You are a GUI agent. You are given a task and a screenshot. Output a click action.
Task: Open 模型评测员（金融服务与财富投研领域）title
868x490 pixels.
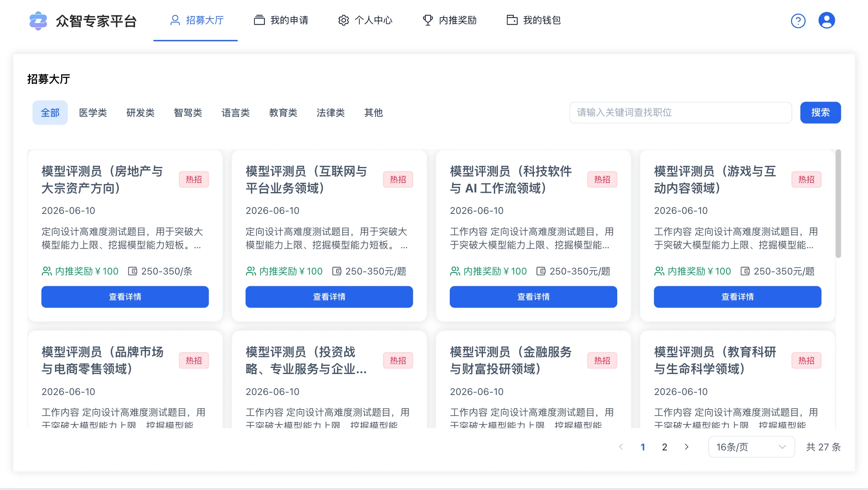coord(511,360)
